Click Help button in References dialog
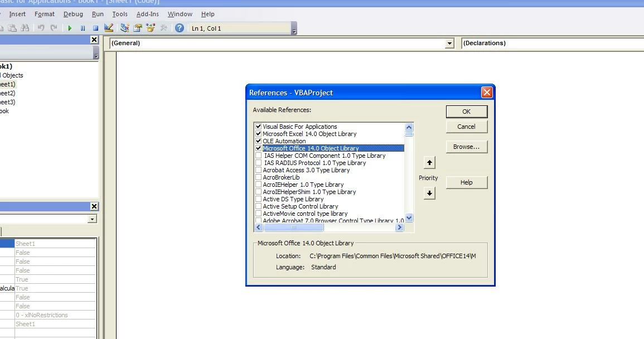This screenshot has height=339, width=644. (x=467, y=182)
